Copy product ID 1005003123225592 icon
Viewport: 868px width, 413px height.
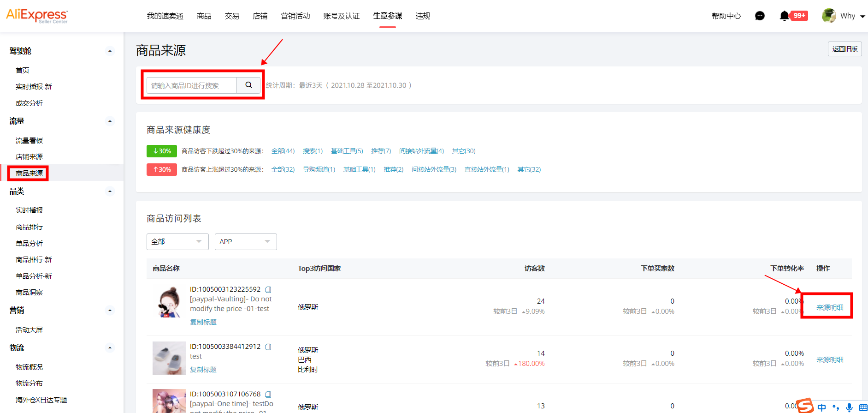click(x=268, y=290)
